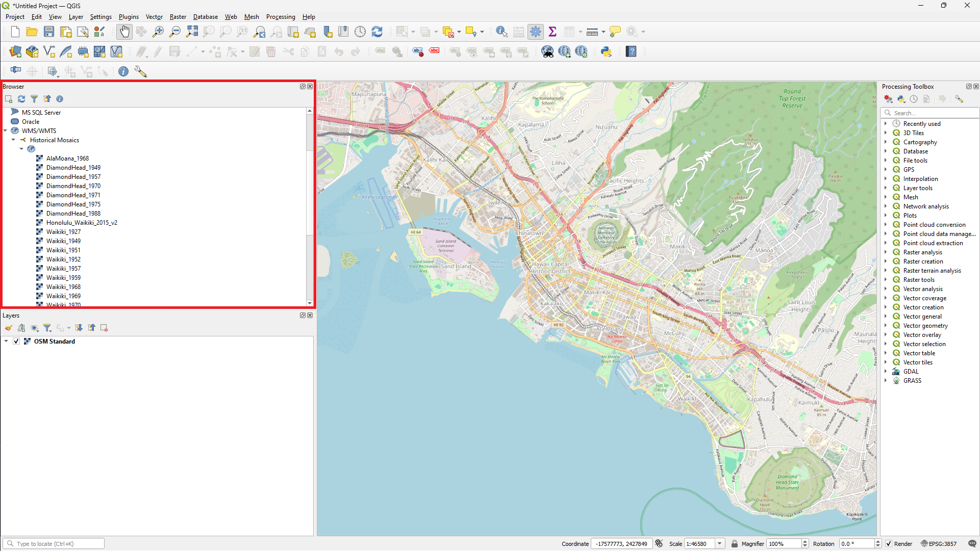Open Field Calculator sigma statistics icon
This screenshot has width=980, height=551.
(x=552, y=32)
